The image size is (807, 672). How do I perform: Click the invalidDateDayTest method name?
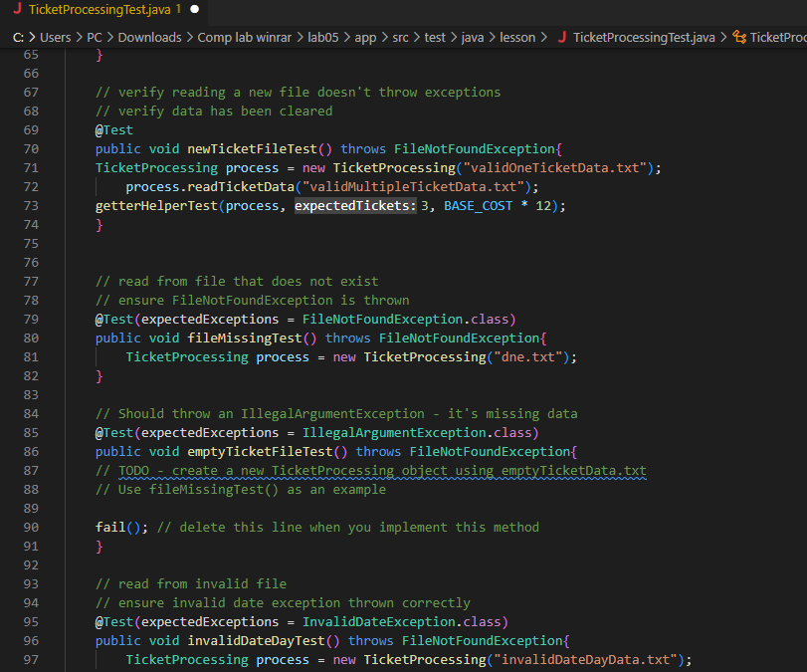pos(257,640)
